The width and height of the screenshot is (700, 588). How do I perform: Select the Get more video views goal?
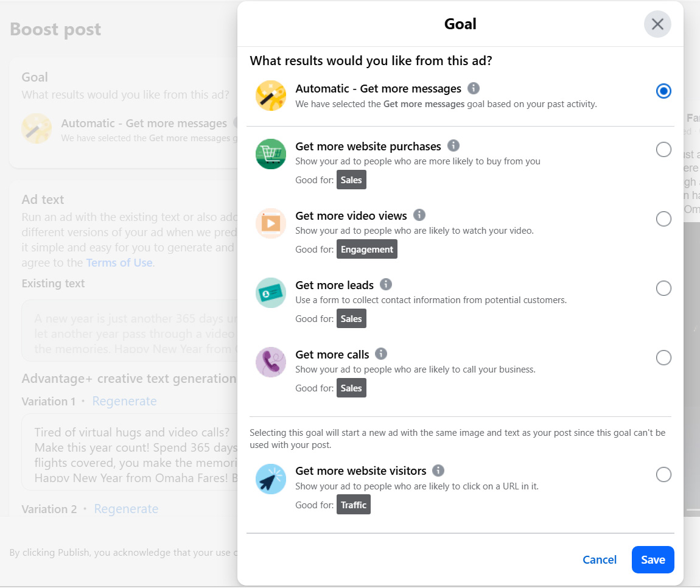pyautogui.click(x=663, y=219)
